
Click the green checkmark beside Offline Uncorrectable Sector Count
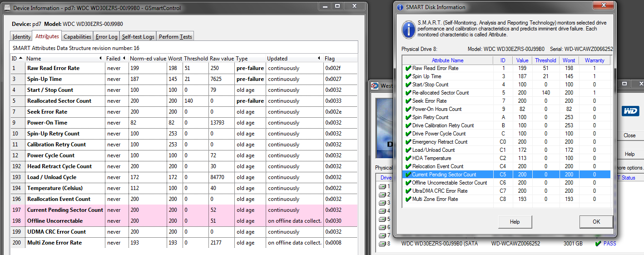408,183
